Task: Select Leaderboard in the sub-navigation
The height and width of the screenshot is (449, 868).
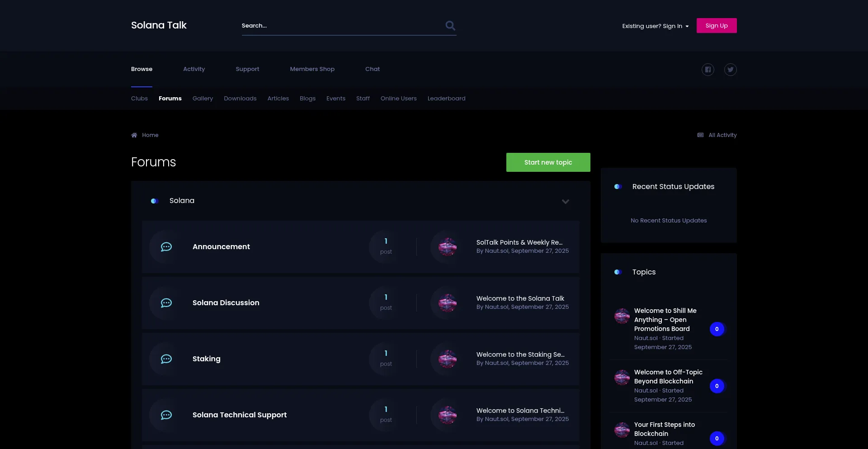Action: [x=446, y=99]
